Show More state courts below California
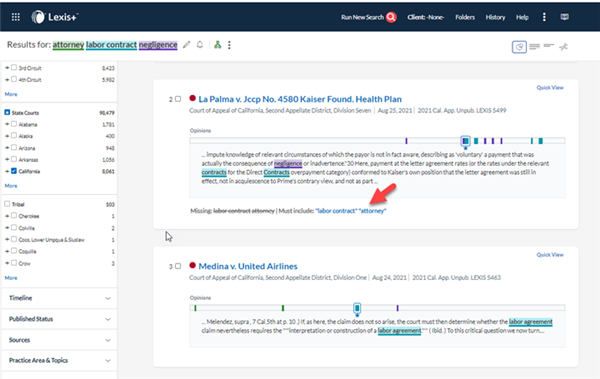 point(11,186)
